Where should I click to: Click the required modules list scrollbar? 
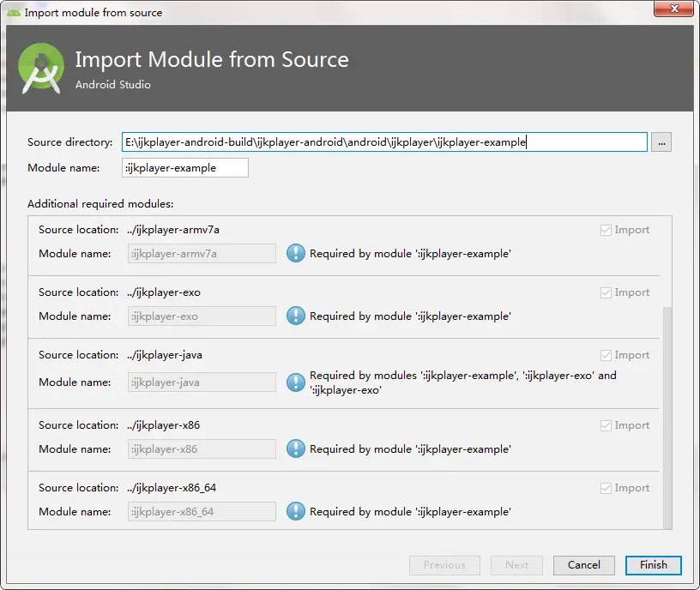coord(667,412)
